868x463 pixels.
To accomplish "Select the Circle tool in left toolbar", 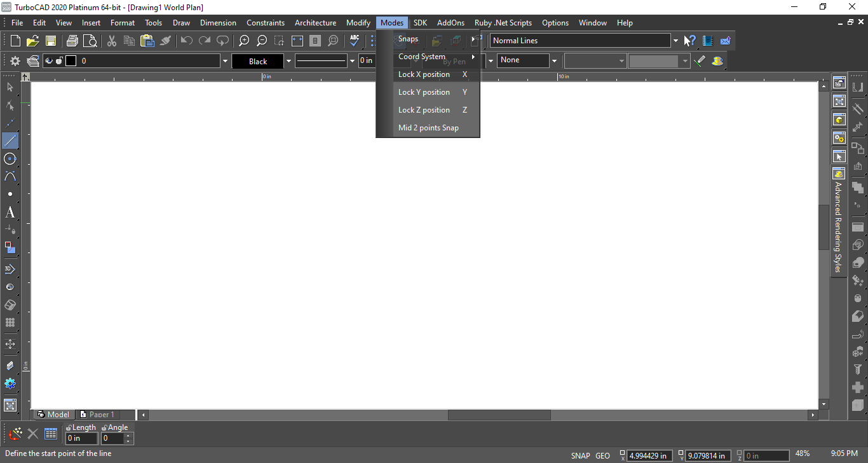I will tap(10, 158).
